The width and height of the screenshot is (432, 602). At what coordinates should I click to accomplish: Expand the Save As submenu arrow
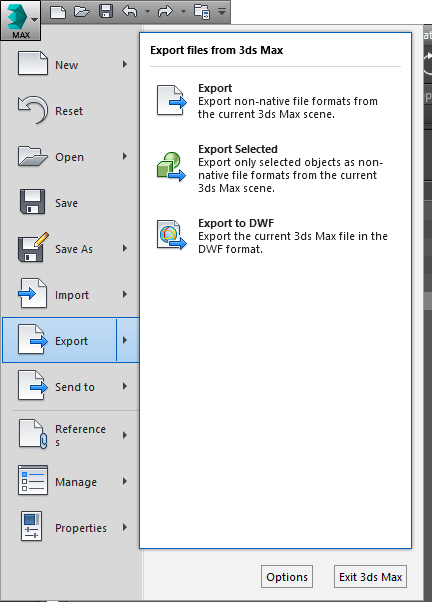click(x=125, y=248)
